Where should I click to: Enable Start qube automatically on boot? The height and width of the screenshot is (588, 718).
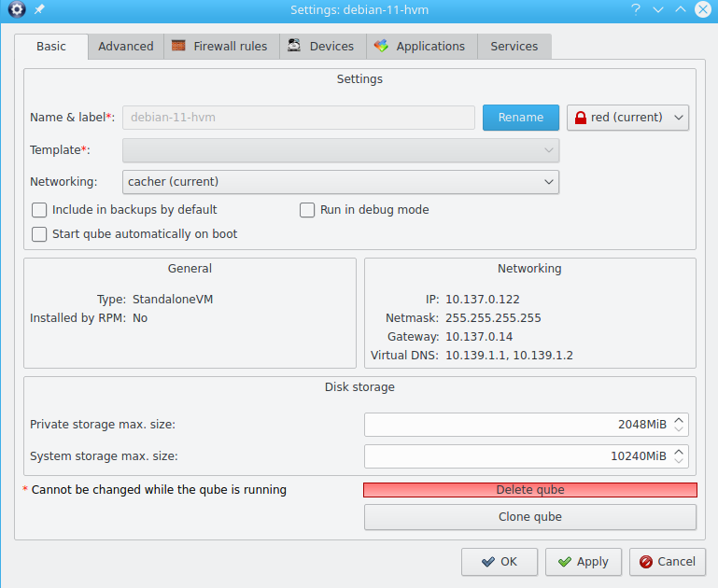coord(39,234)
